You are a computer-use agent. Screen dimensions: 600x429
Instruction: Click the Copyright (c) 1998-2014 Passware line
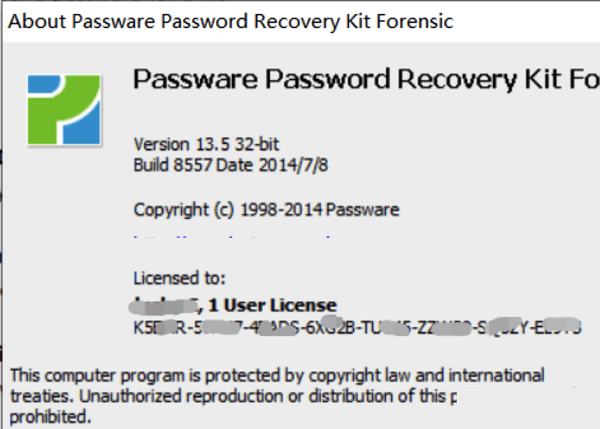[266, 210]
